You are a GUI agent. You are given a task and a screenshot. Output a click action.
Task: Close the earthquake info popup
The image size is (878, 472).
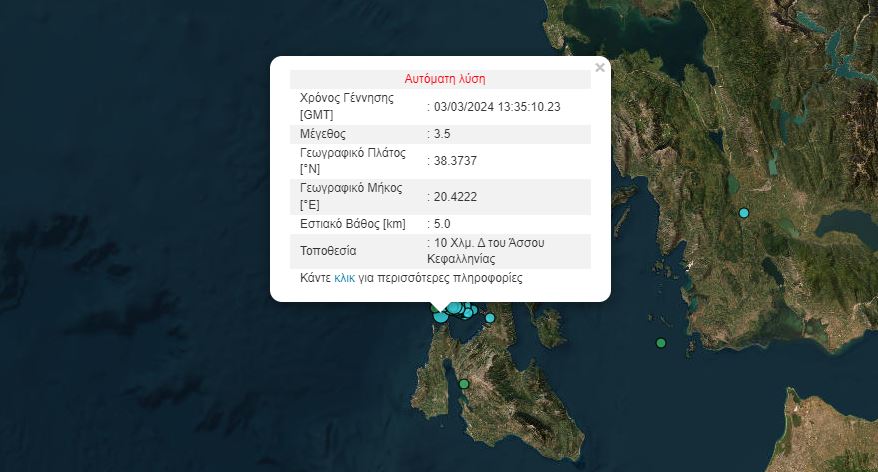click(x=600, y=68)
